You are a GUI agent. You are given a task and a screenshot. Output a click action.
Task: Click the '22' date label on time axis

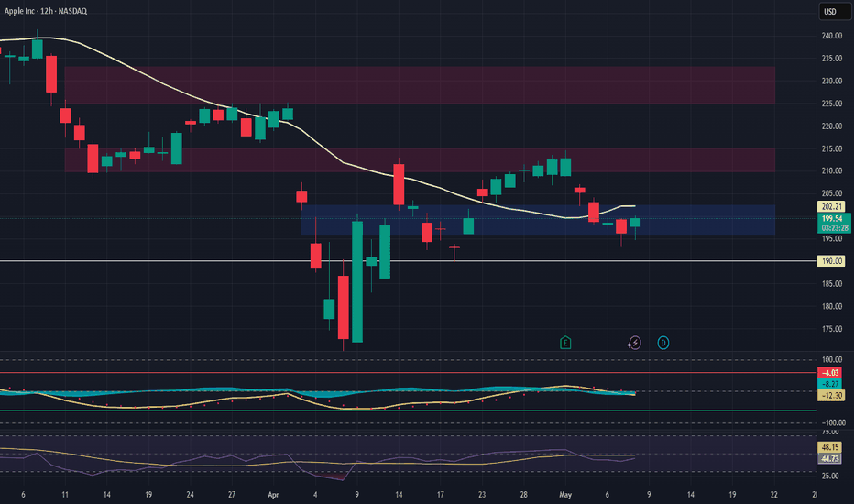click(x=774, y=495)
